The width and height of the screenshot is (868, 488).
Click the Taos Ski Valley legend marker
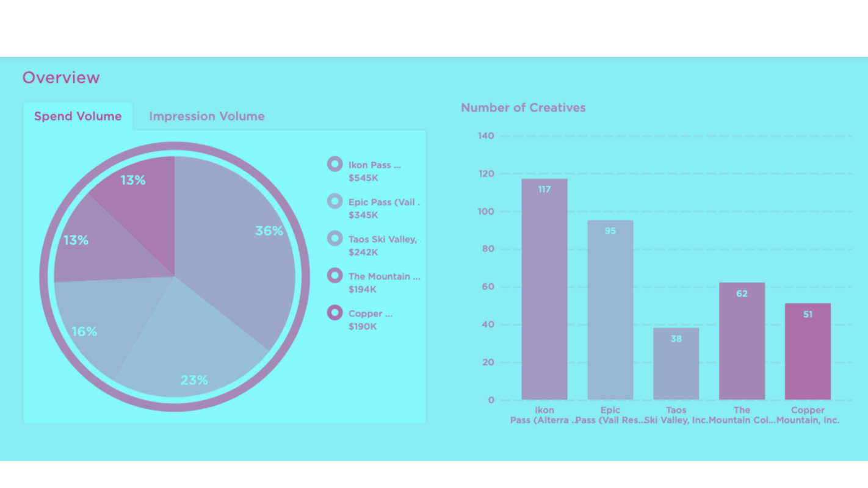pos(335,238)
